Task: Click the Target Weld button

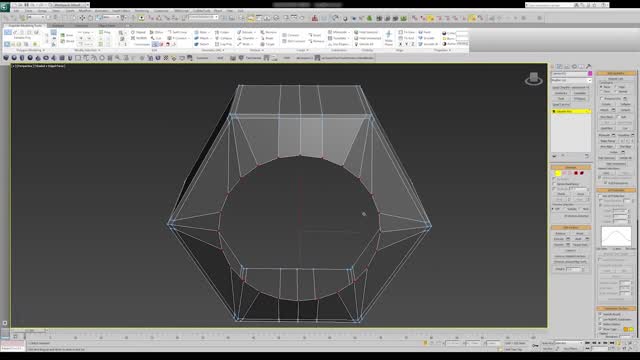Action: pyautogui.click(x=580, y=244)
